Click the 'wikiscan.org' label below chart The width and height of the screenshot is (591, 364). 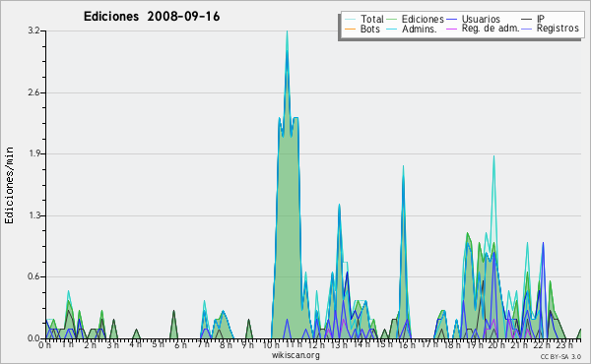pos(295,355)
